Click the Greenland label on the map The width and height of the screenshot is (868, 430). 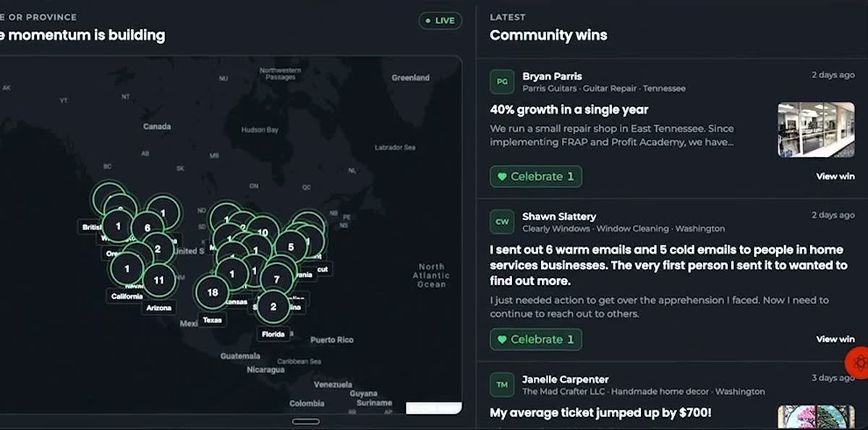tap(410, 77)
